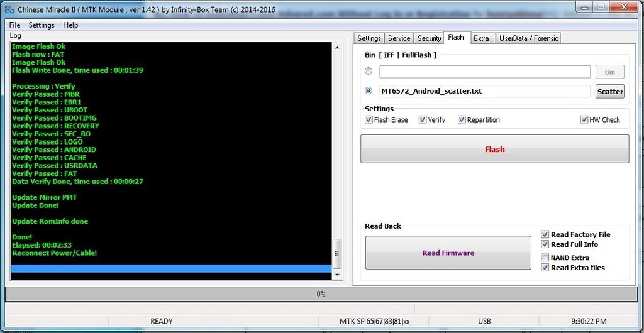Switch to the Service tab
This screenshot has width=644, height=333.
(x=399, y=38)
